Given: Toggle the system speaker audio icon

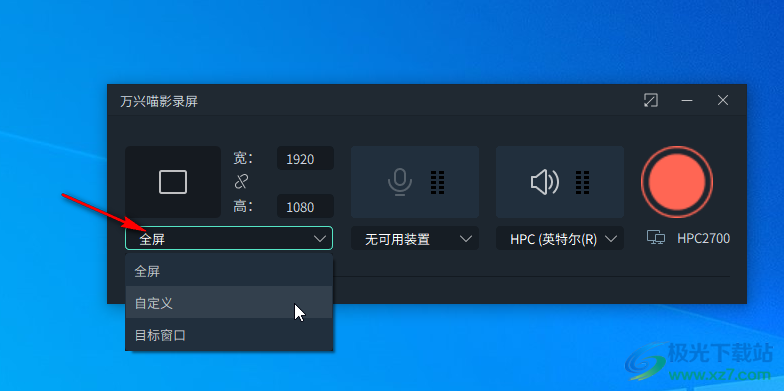Looking at the screenshot, I should [x=544, y=182].
